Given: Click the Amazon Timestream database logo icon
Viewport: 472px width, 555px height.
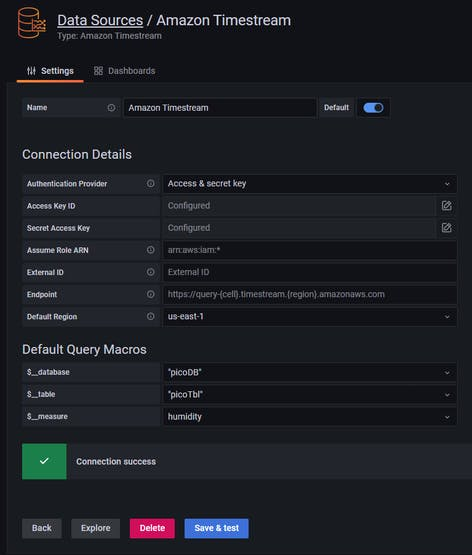Looking at the screenshot, I should pos(32,23).
